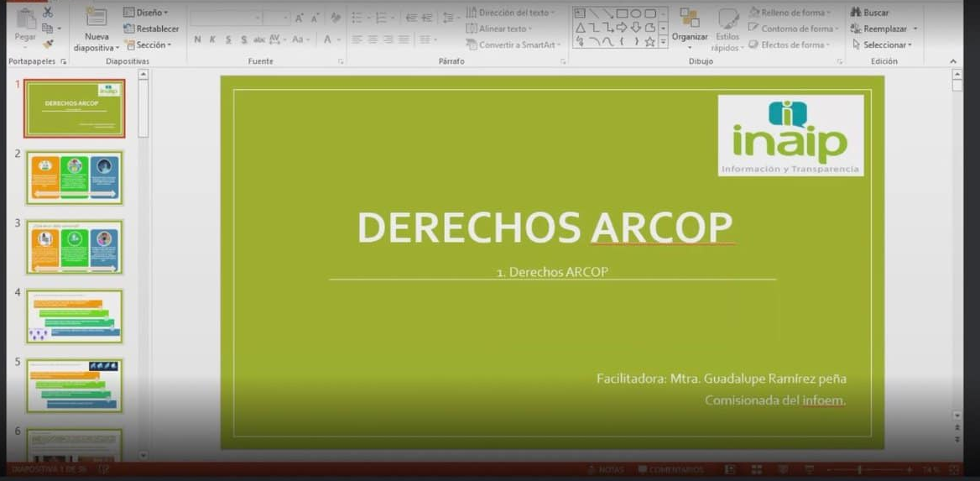Toggle bold (N) formatting
This screenshot has height=481, width=980.
(x=197, y=39)
